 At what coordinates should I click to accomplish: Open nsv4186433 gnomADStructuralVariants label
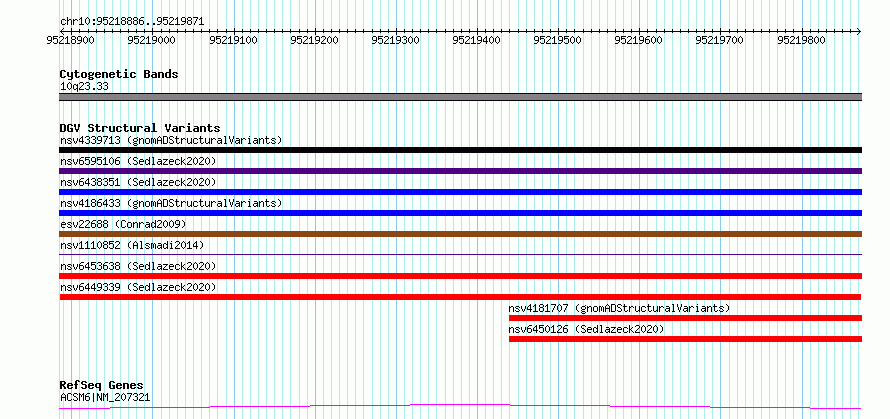coord(171,203)
